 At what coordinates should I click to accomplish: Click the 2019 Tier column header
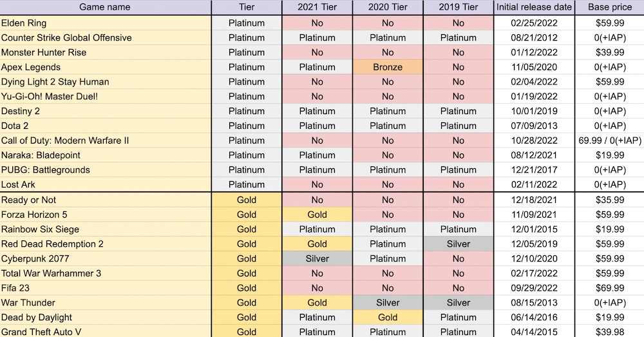coord(458,7)
